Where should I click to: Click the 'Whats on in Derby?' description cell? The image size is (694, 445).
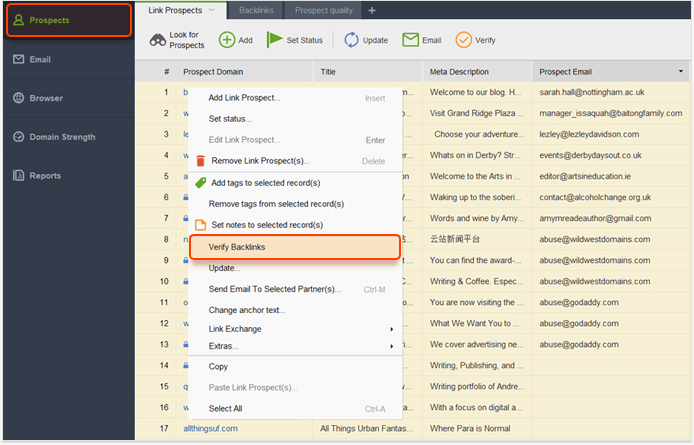pyautogui.click(x=475, y=155)
